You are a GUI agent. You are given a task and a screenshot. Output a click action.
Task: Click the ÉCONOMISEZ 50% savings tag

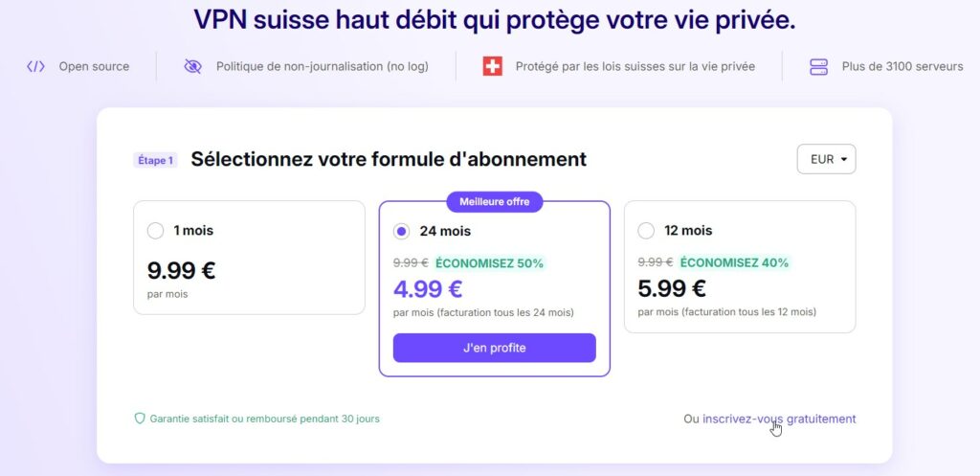coord(489,262)
